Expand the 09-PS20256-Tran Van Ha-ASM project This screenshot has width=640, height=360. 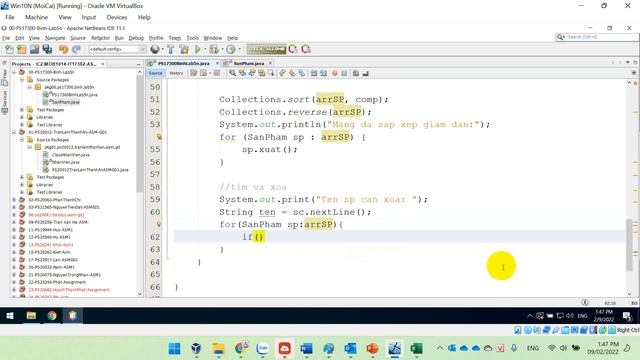(x=14, y=222)
